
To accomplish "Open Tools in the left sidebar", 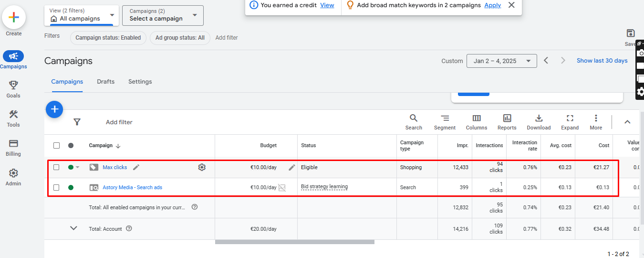I will pyautogui.click(x=13, y=118).
